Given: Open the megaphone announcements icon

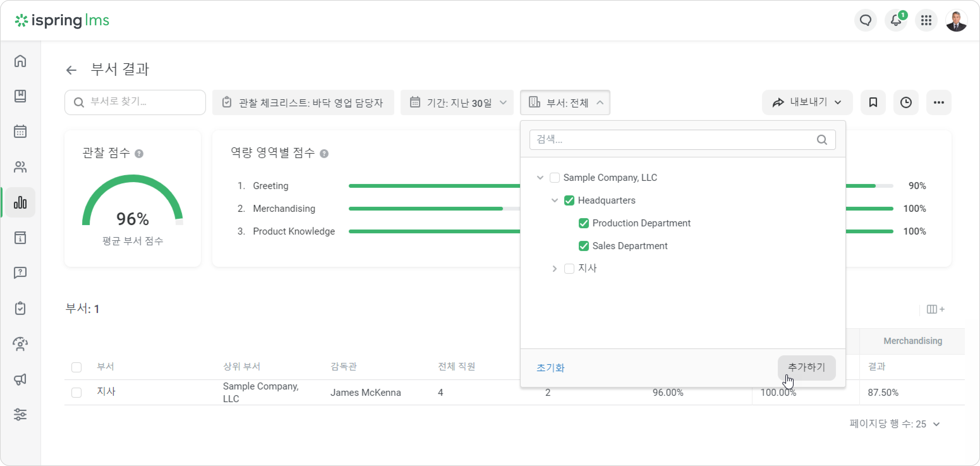Looking at the screenshot, I should [20, 379].
